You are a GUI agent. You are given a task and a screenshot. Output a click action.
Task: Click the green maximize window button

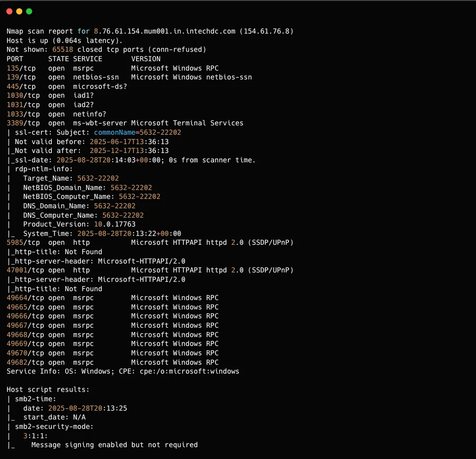tap(29, 11)
